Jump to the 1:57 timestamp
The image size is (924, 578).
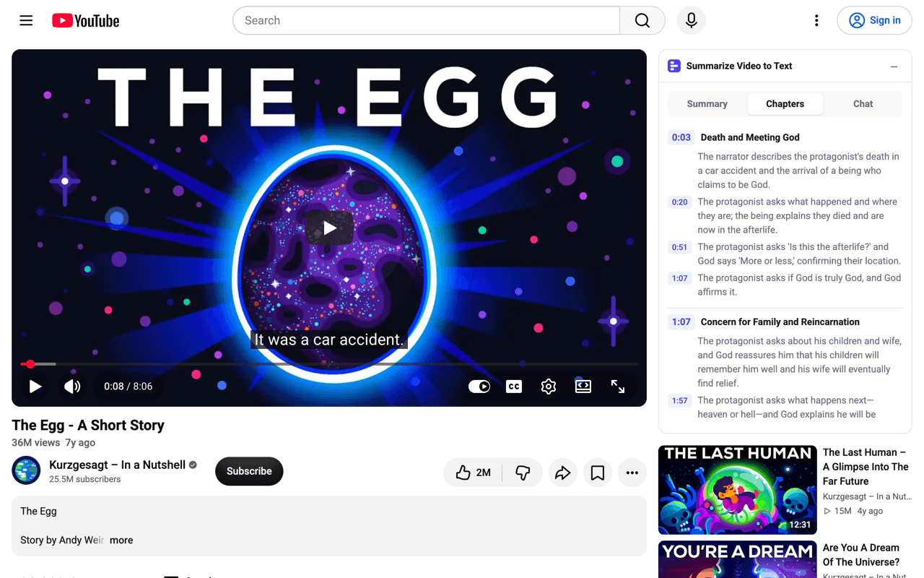tap(680, 401)
